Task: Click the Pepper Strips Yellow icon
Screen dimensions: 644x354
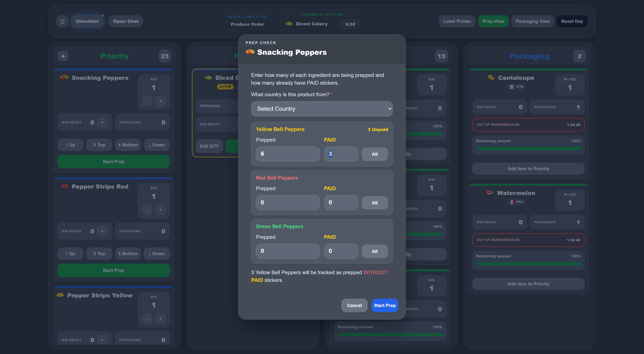Action: pyautogui.click(x=60, y=295)
